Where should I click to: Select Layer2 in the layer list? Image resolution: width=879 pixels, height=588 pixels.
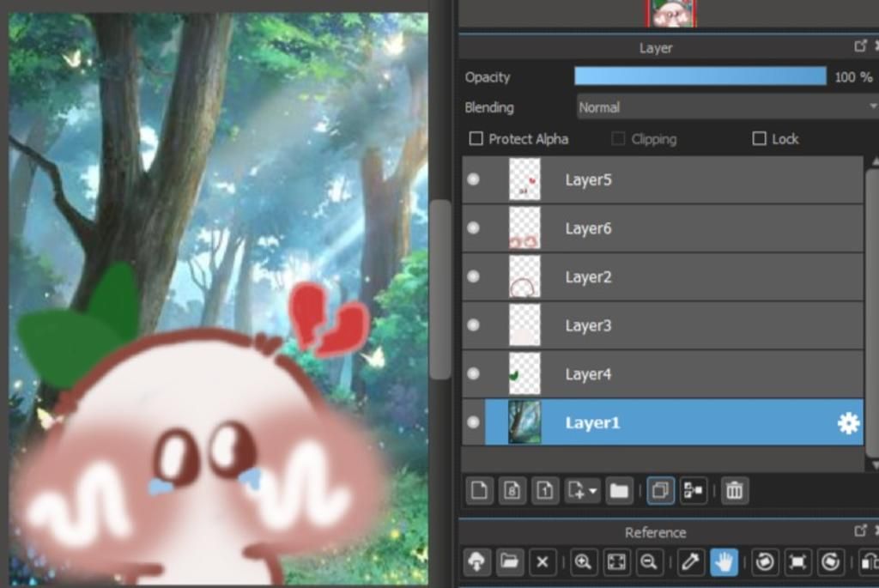click(663, 277)
